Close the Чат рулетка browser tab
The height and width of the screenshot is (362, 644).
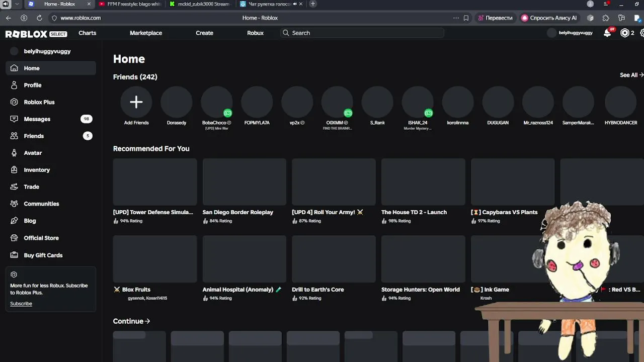(x=301, y=4)
